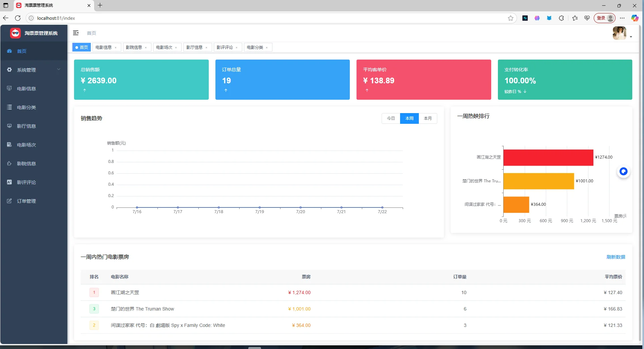This screenshot has width=644, height=349.
Task: Click the red 画江湖之天罡 chart bar
Action: pos(548,158)
